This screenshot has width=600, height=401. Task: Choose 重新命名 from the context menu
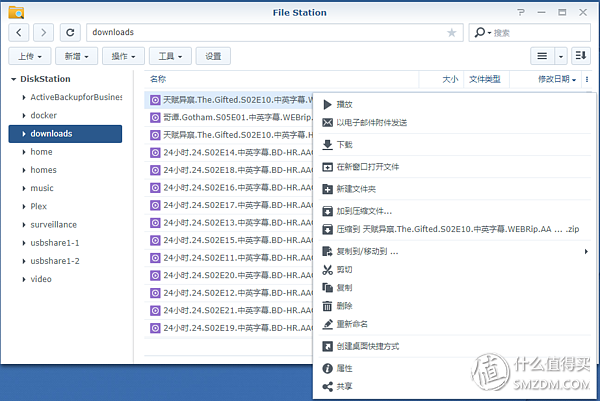pos(453,324)
